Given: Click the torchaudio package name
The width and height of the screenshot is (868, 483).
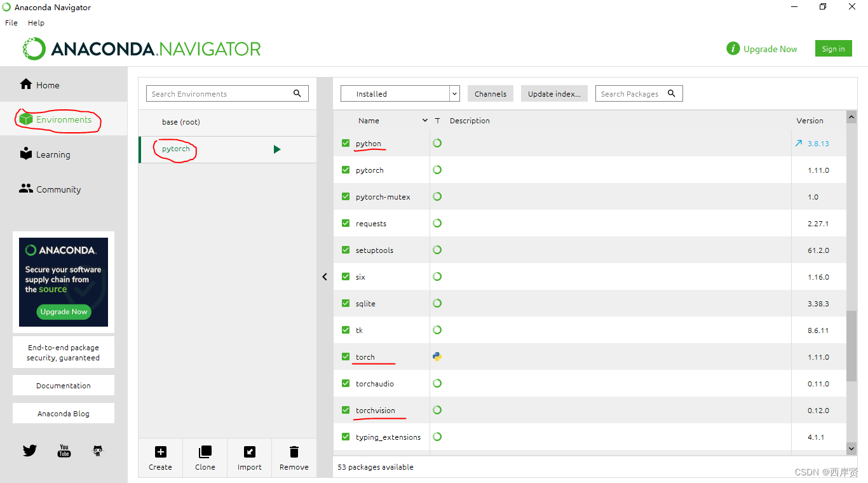Looking at the screenshot, I should (x=375, y=383).
